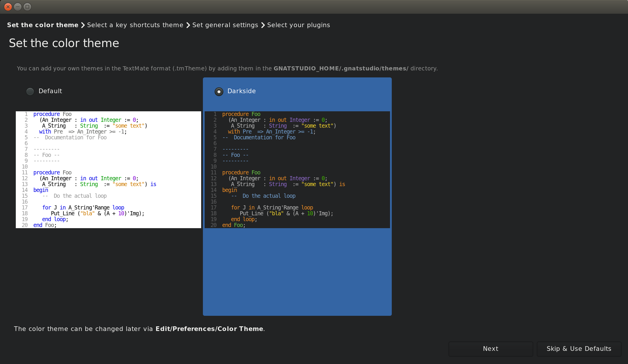Click 'Edit/Preferences/Color Theme' text
The height and width of the screenshot is (364, 628).
[209, 329]
